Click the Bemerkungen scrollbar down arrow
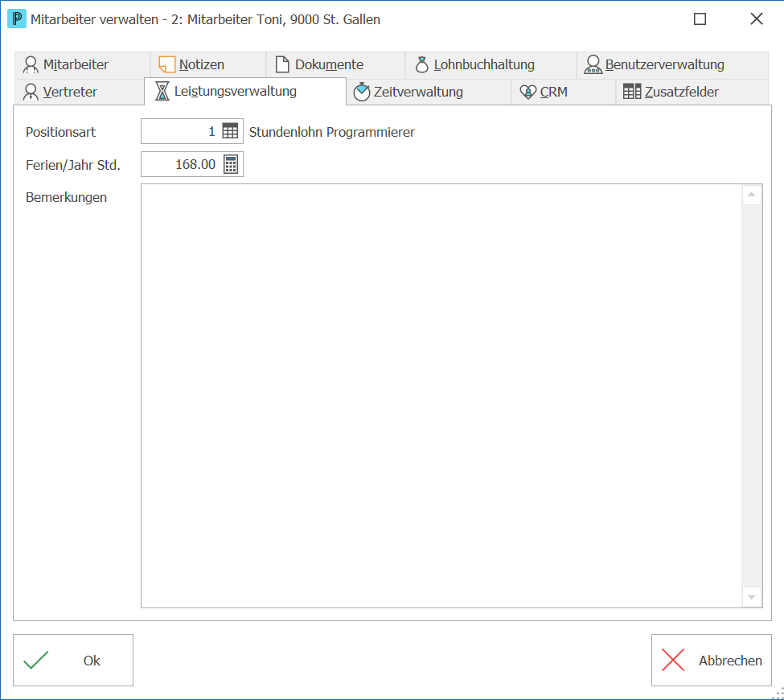The image size is (784, 700). pos(752,597)
